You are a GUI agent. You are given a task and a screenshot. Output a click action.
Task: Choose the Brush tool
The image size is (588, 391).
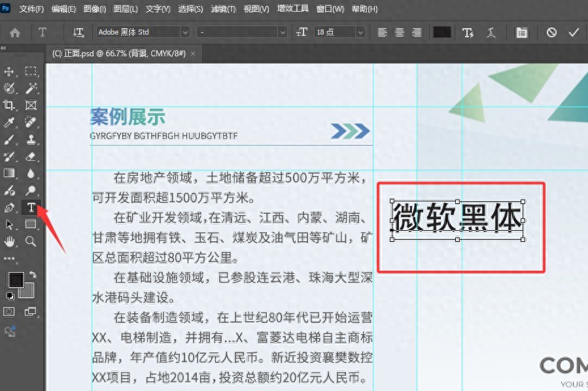9,139
